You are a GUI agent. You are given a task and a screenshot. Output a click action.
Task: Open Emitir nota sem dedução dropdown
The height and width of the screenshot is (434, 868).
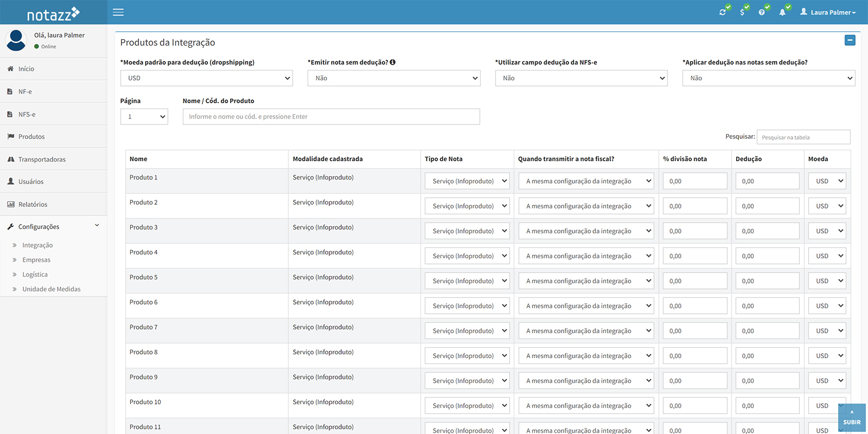click(x=394, y=78)
